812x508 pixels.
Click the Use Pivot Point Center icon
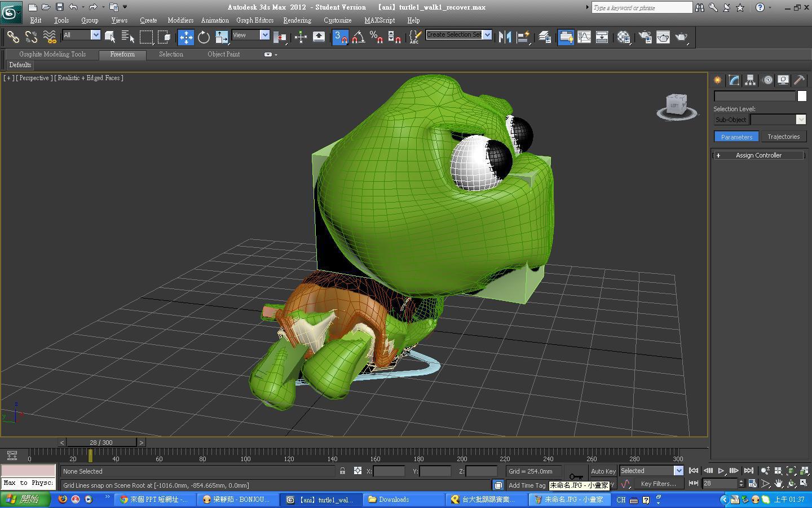click(x=280, y=37)
